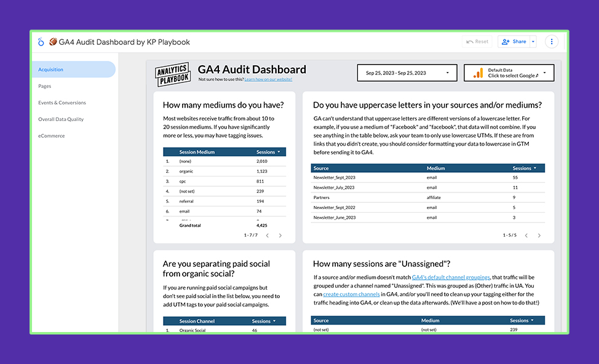The image size is (599, 364).
Task: Click the Share button
Action: [x=514, y=42]
